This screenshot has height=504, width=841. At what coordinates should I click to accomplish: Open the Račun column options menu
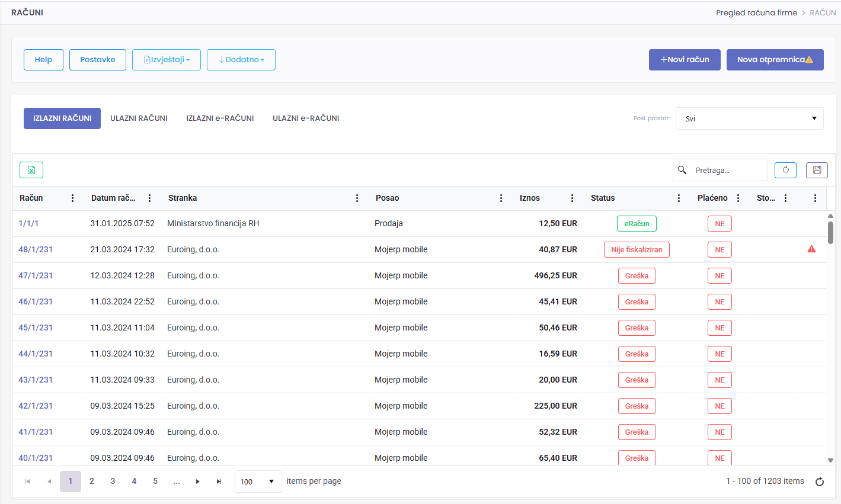pyautogui.click(x=73, y=198)
